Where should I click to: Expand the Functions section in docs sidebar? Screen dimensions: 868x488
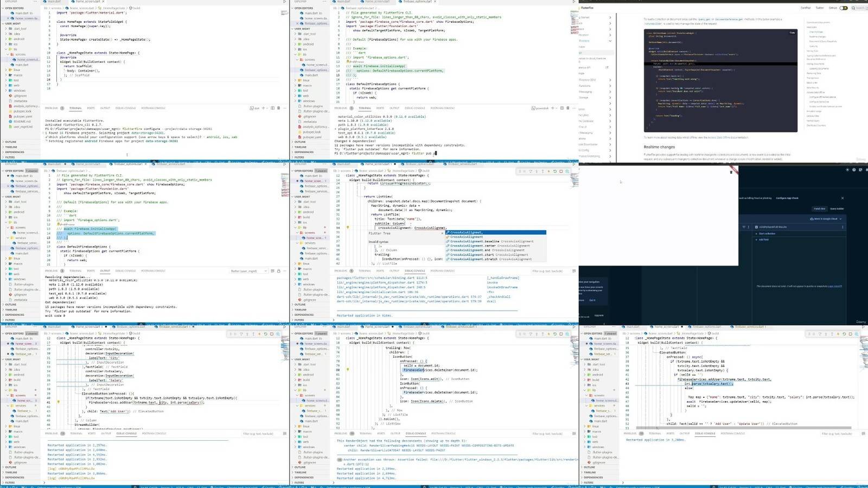tap(610, 86)
